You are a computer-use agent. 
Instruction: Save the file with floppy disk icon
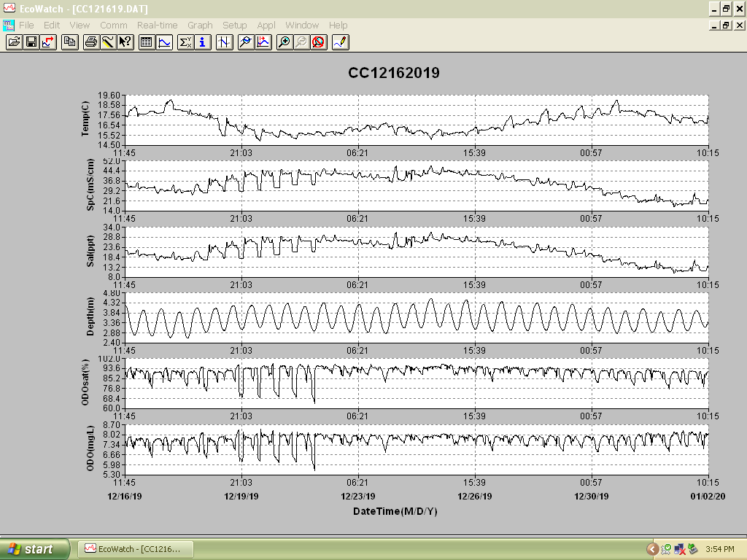click(x=31, y=42)
